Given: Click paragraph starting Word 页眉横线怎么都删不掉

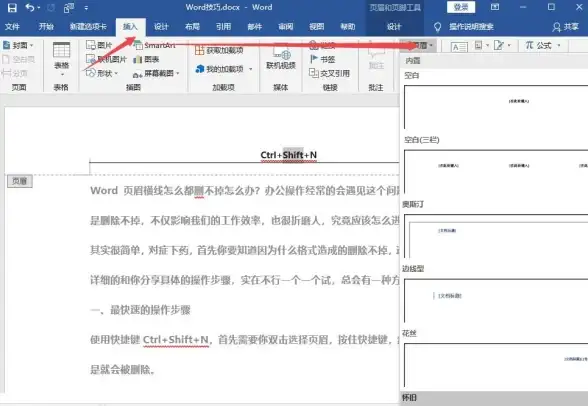Looking at the screenshot, I should point(244,191).
